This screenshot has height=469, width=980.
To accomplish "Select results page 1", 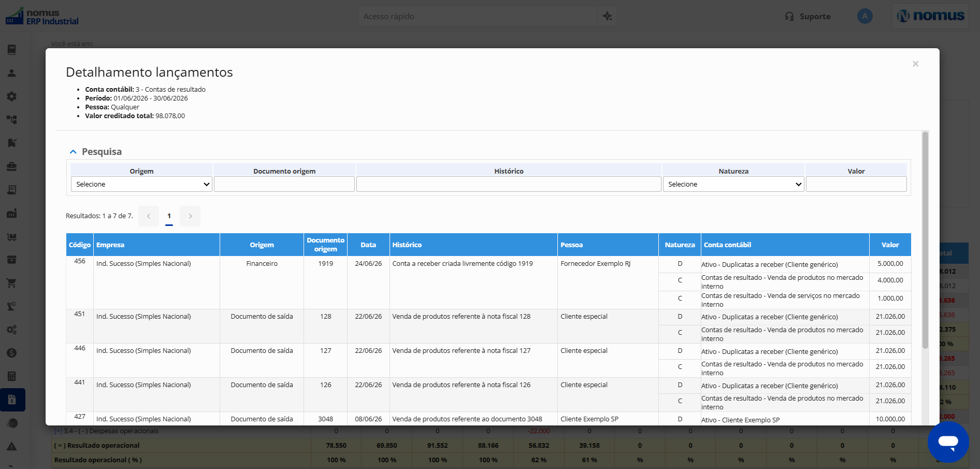I will click(x=169, y=216).
